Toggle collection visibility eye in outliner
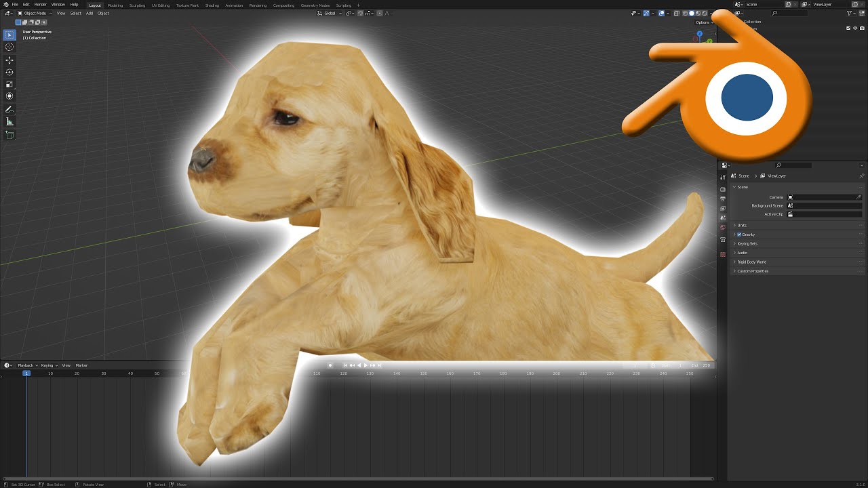The width and height of the screenshot is (868, 488). [855, 28]
